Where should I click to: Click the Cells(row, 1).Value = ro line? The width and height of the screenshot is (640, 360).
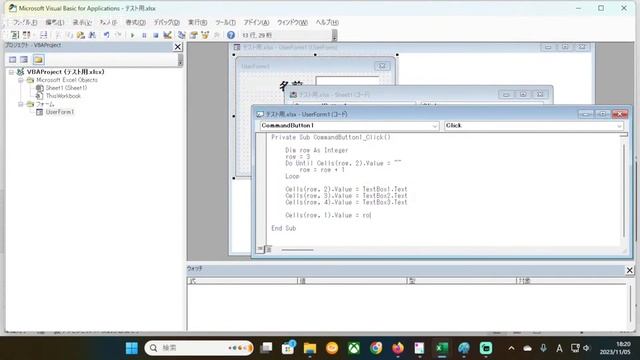[328, 215]
